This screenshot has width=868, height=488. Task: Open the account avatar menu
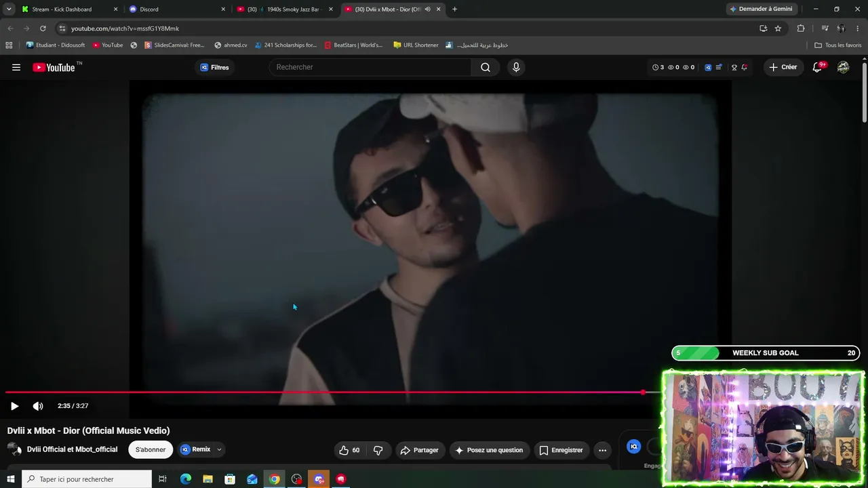843,67
